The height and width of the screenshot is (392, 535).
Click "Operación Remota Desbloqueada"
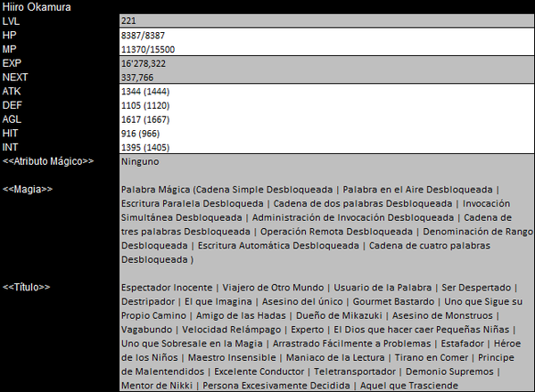pyautogui.click(x=336, y=232)
